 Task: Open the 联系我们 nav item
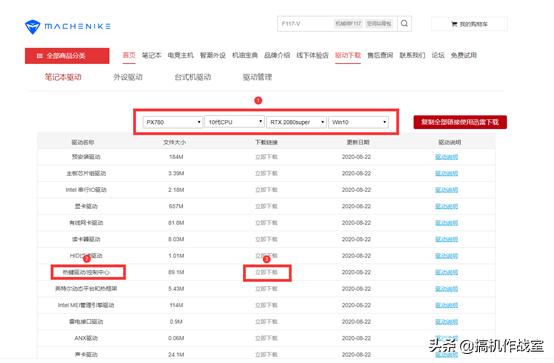412,55
